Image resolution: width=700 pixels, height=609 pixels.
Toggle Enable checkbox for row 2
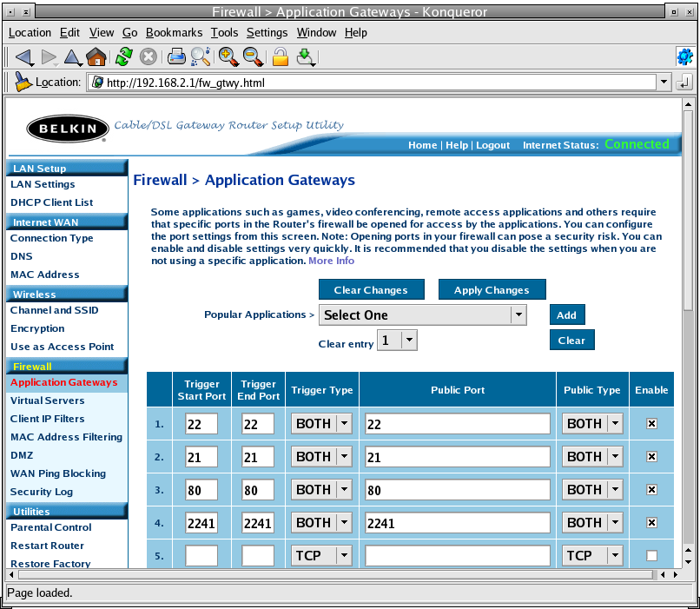pos(651,457)
